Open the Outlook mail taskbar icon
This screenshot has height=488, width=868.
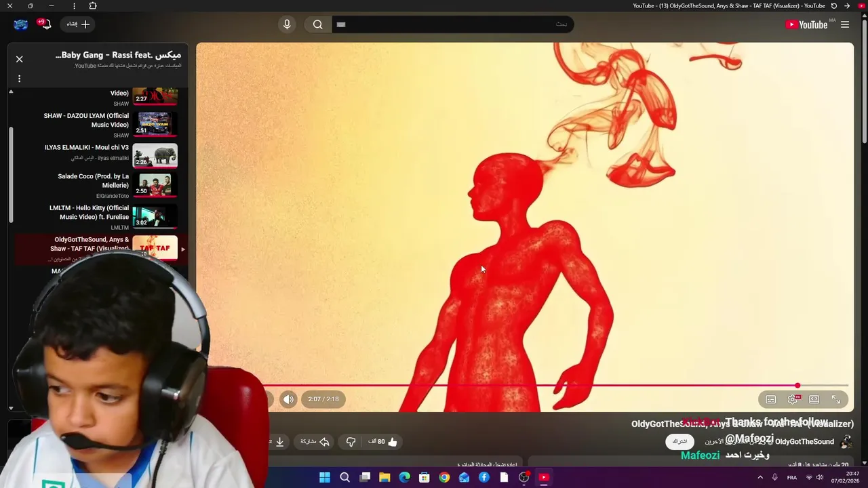coord(465,478)
